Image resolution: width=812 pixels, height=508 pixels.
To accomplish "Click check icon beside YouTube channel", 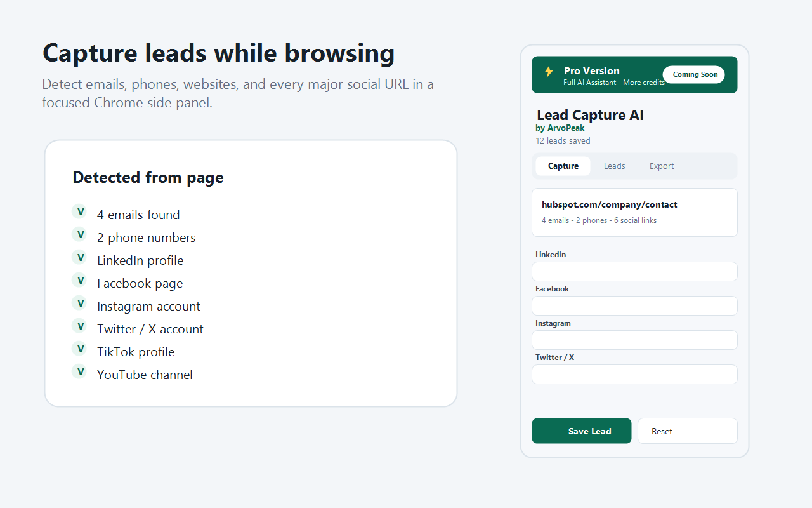I will coord(79,372).
